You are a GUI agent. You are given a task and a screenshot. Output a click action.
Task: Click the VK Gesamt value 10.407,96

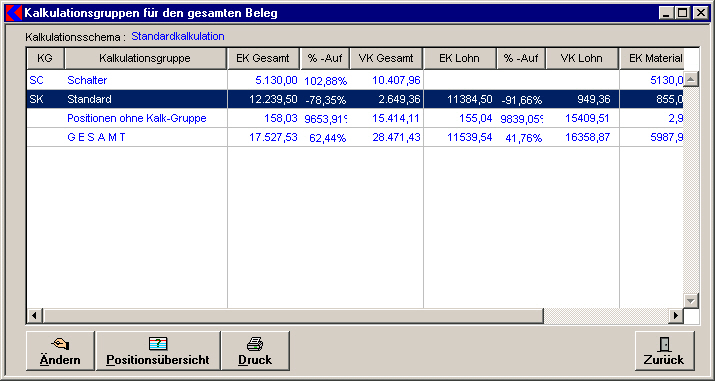tap(396, 80)
